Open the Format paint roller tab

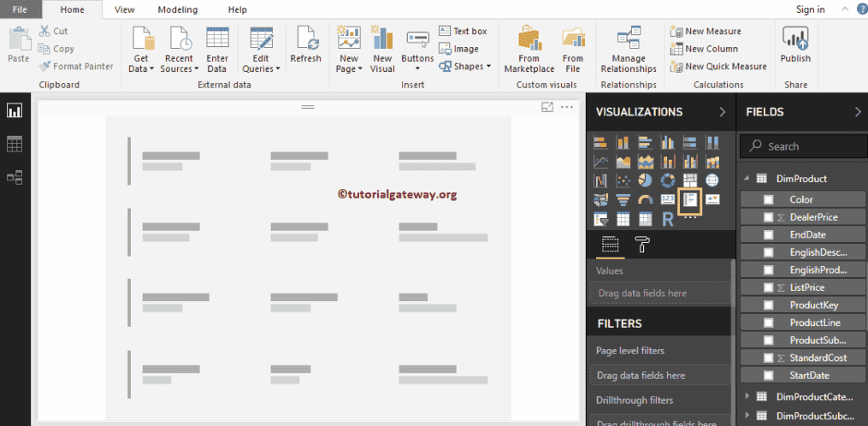(642, 245)
